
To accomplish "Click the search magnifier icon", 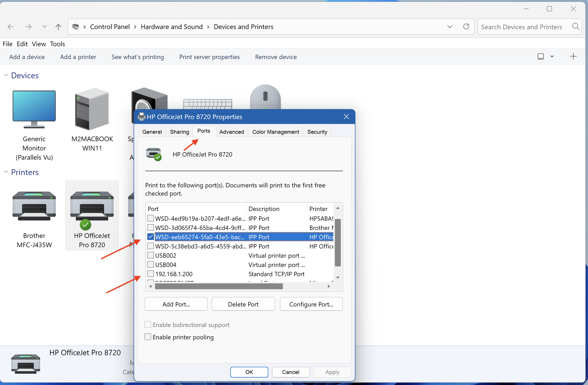I will point(576,27).
